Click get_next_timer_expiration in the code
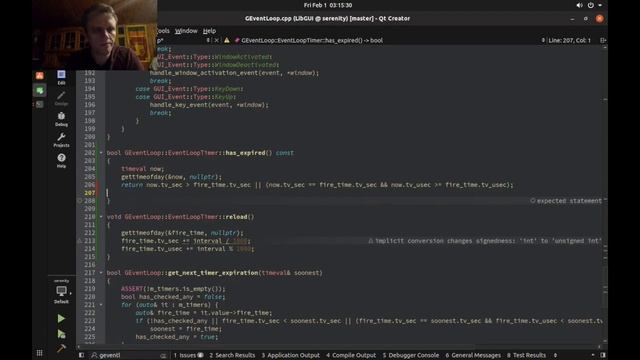This screenshot has height=360, width=640. pyautogui.click(x=213, y=273)
